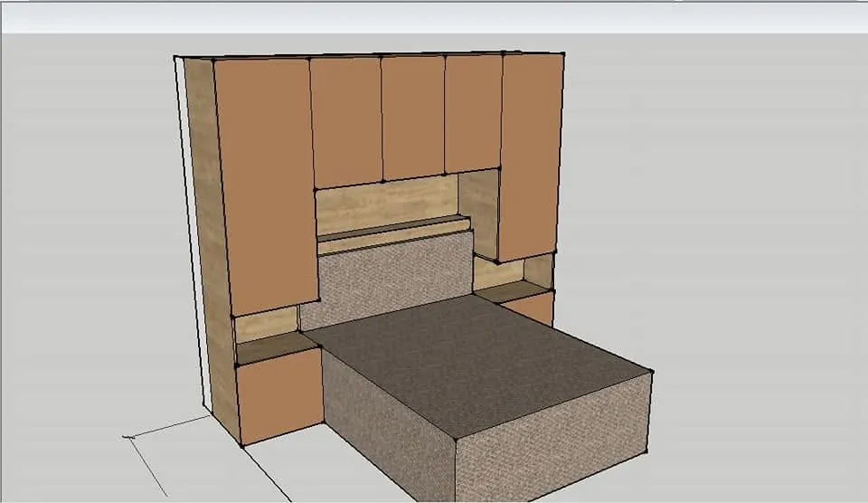This screenshot has height=503, width=868.
Task: Select the right nightstand top surface
Action: pyautogui.click(x=512, y=291)
